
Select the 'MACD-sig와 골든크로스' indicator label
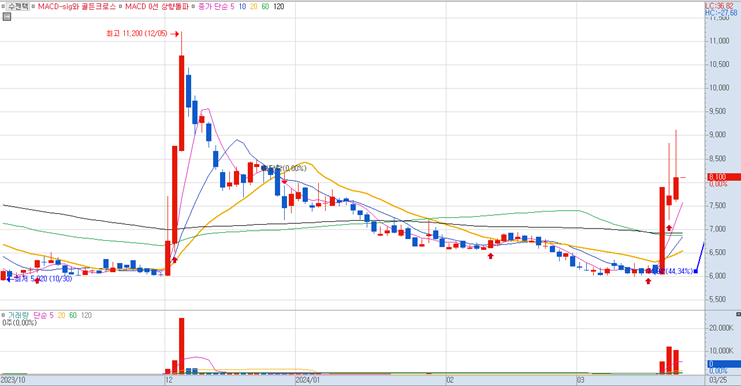point(77,7)
